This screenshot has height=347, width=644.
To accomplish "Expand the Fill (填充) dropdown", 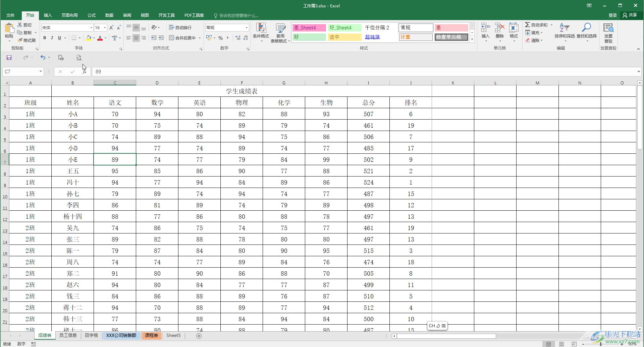I will pyautogui.click(x=542, y=33).
